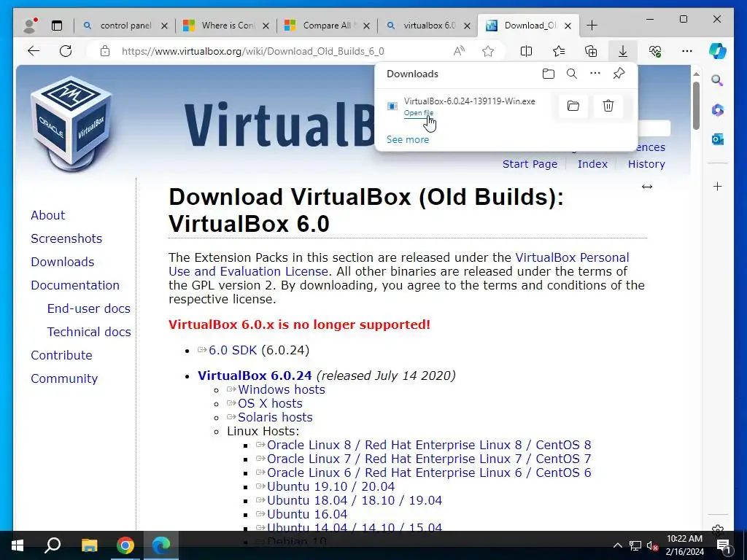Open the Start Page link
Screen dimensions: 747x560
pyautogui.click(x=530, y=164)
